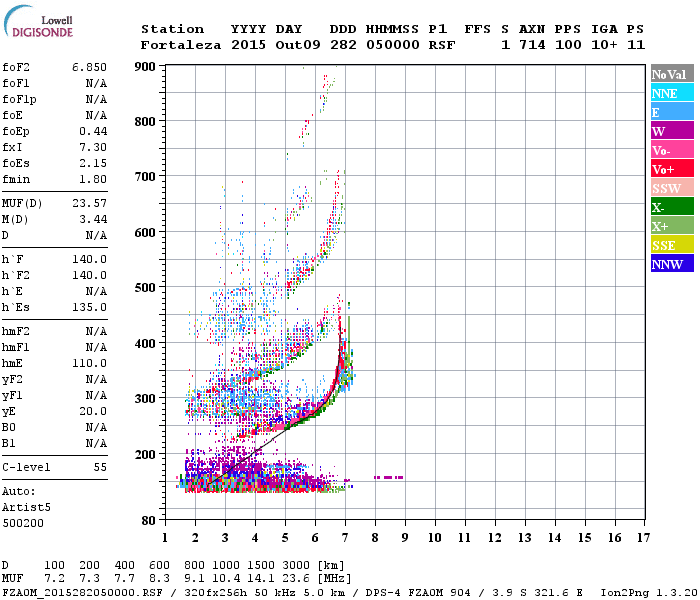This screenshot has width=700, height=600.
Task: Click the foF2 value 6.850
Action: tap(89, 67)
